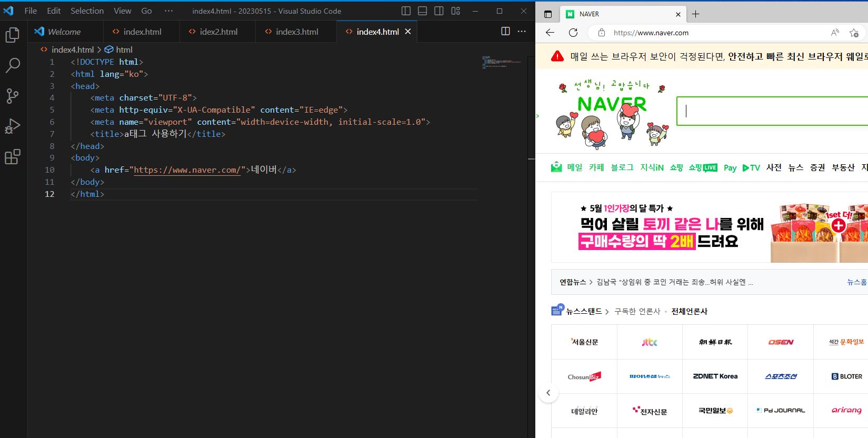
Task: Click the NAVER logo doodle
Action: pos(612,114)
